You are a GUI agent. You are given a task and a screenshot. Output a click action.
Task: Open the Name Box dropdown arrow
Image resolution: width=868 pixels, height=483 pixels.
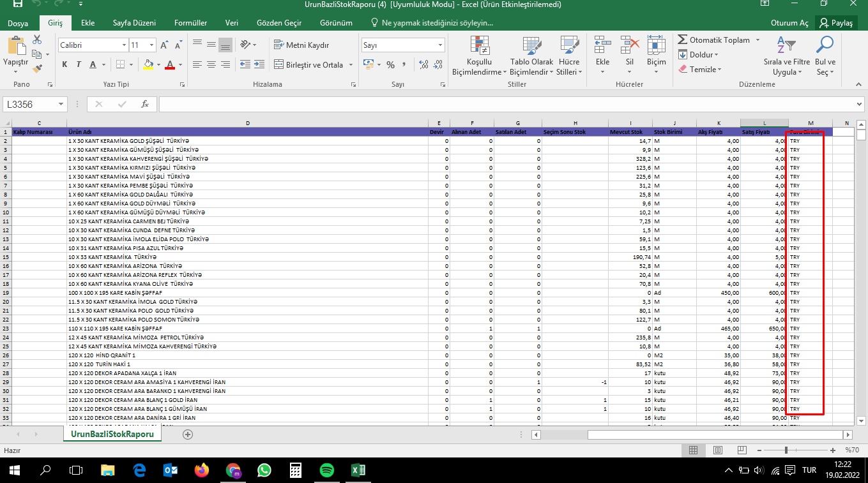[x=61, y=104]
